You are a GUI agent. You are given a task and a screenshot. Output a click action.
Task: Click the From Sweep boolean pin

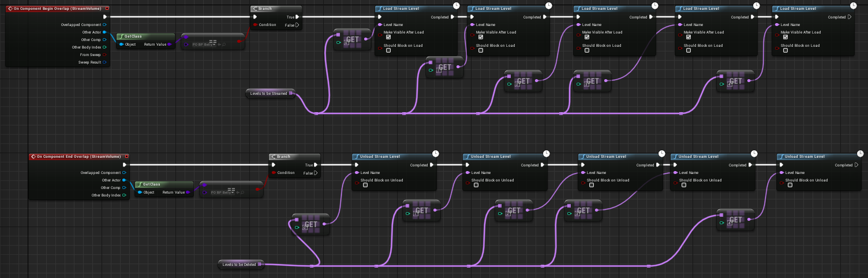coord(105,54)
